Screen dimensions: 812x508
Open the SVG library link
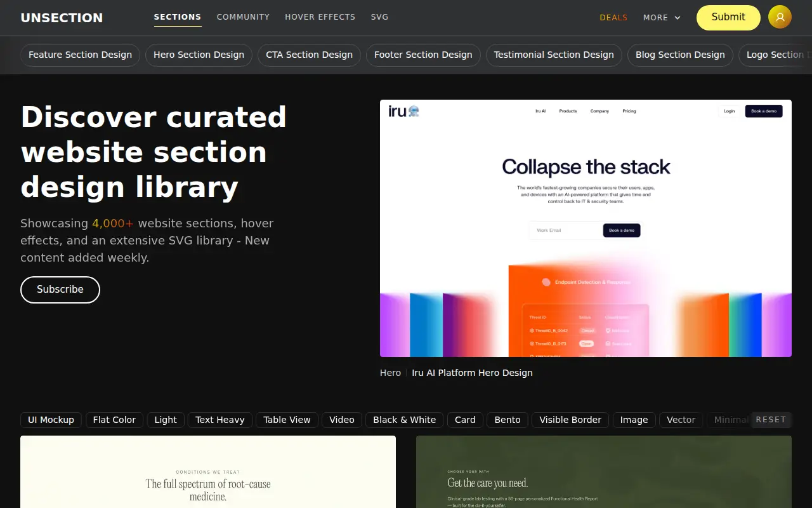coord(379,17)
